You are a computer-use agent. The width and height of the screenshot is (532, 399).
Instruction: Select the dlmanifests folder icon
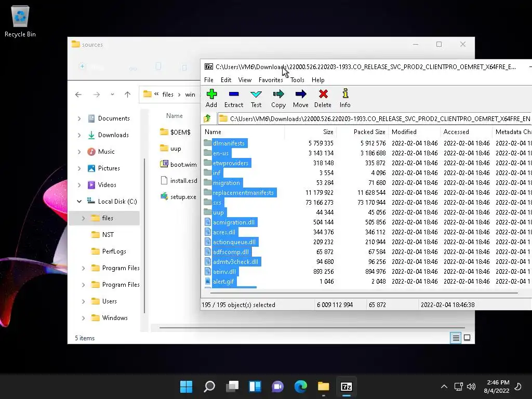pos(208,143)
